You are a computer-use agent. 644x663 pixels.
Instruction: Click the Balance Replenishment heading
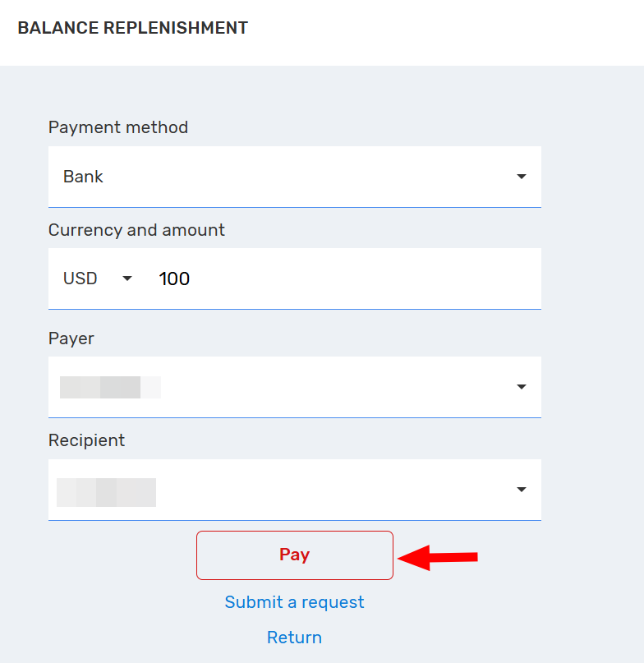[x=132, y=28]
